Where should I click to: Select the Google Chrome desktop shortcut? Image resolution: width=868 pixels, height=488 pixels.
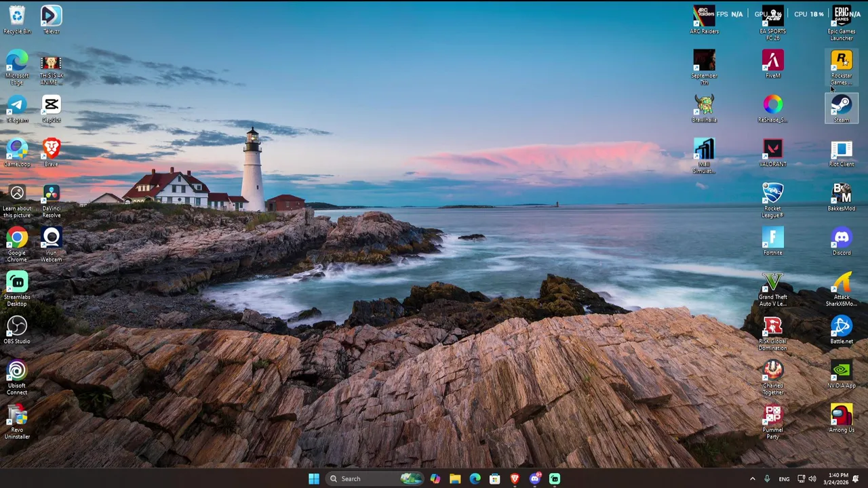tap(17, 245)
